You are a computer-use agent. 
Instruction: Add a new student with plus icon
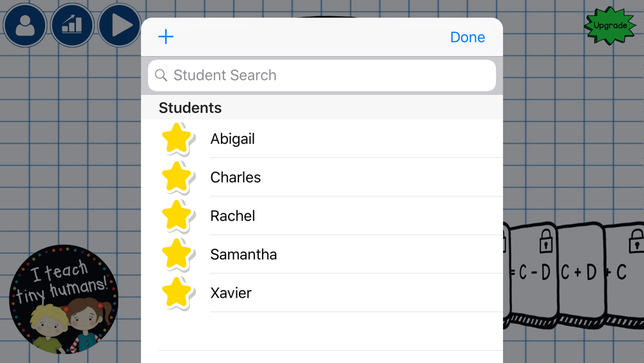point(166,37)
